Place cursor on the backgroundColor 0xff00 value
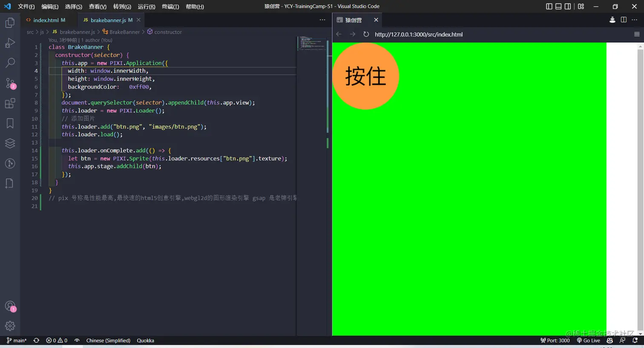The width and height of the screenshot is (644, 348). pyautogui.click(x=139, y=87)
